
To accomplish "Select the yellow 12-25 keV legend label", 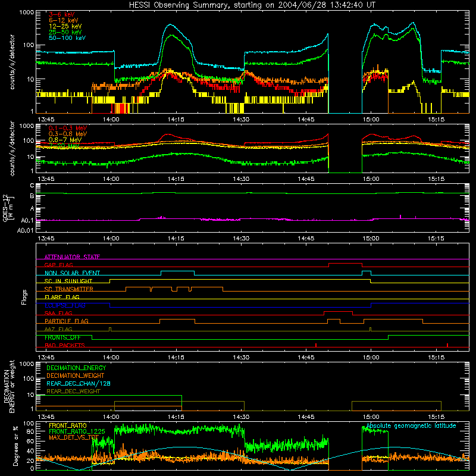I will click(65, 26).
